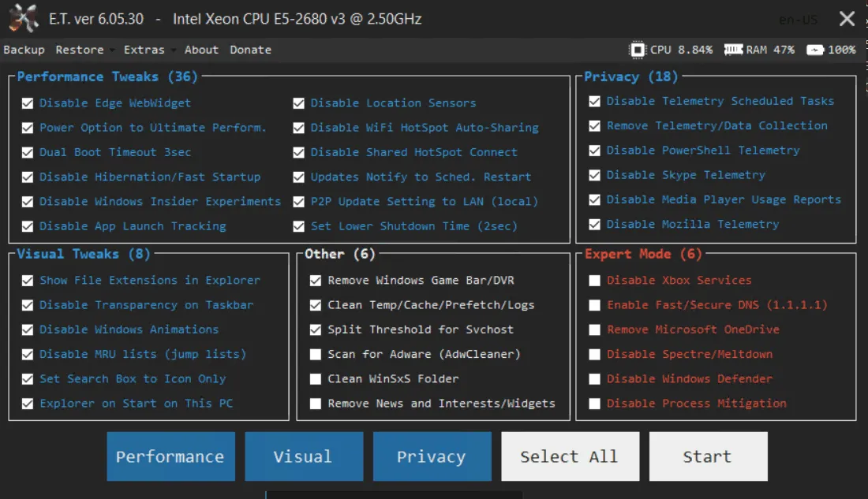Viewport: 868px width, 499px height.
Task: Close the E.T. window with X
Action: 847,19
